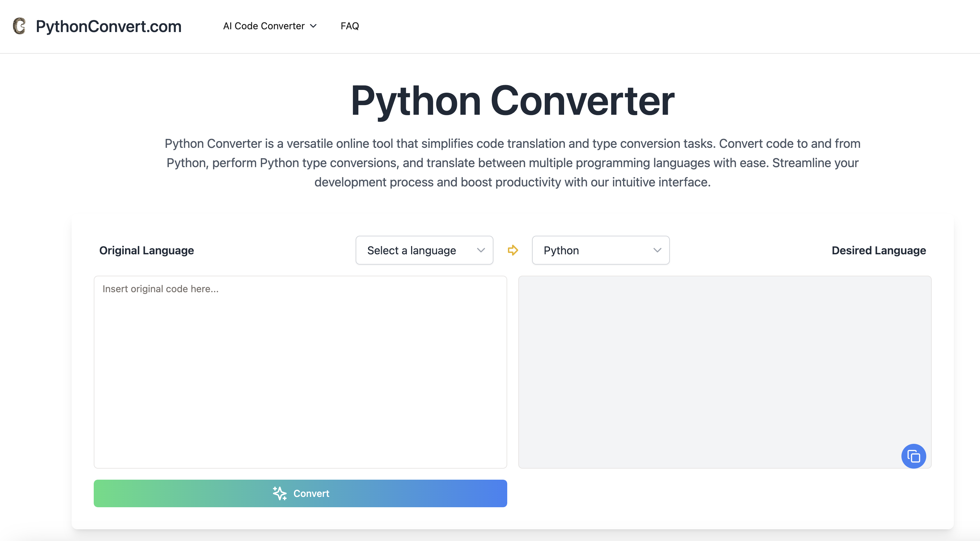Click the Python Converter main heading
This screenshot has height=541, width=980.
point(512,100)
